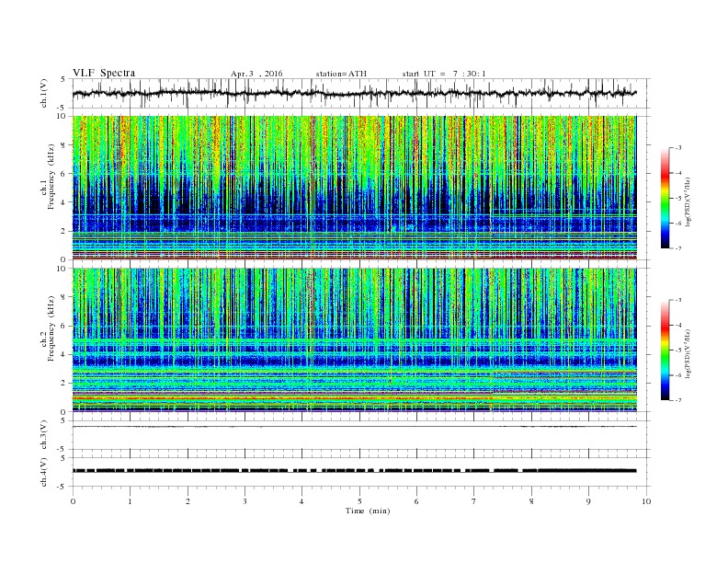Click the 'Time (min)' axis label

click(x=368, y=511)
